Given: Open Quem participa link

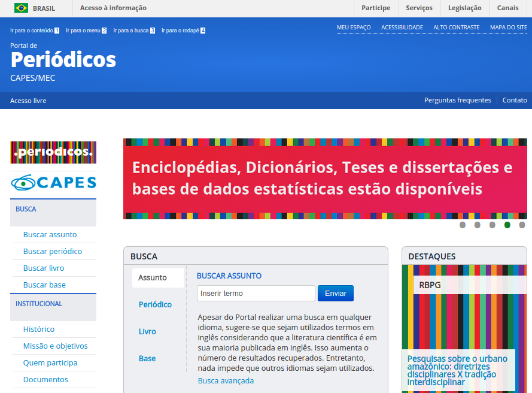Looking at the screenshot, I should coord(50,363).
